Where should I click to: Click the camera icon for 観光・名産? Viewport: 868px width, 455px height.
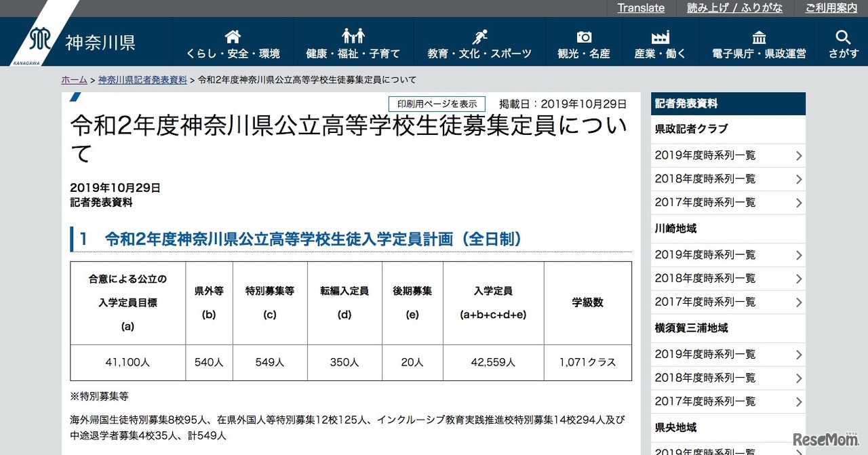584,37
